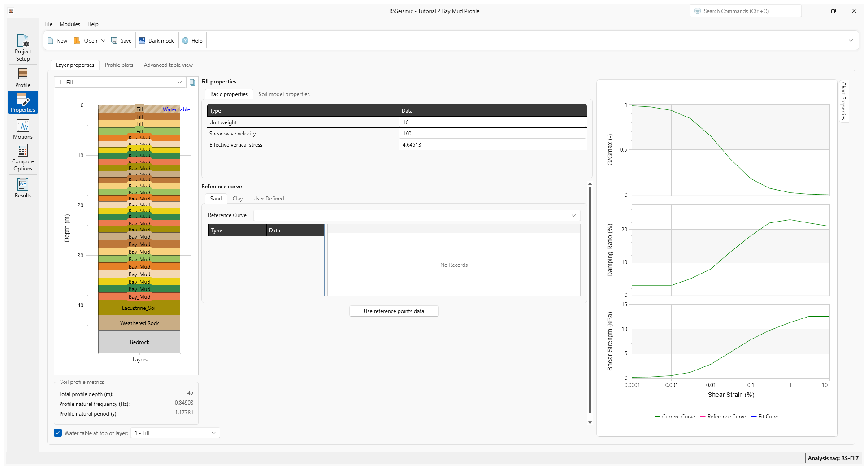Expand the toolbar overflow chevron
This screenshot has width=868, height=470.
851,40
